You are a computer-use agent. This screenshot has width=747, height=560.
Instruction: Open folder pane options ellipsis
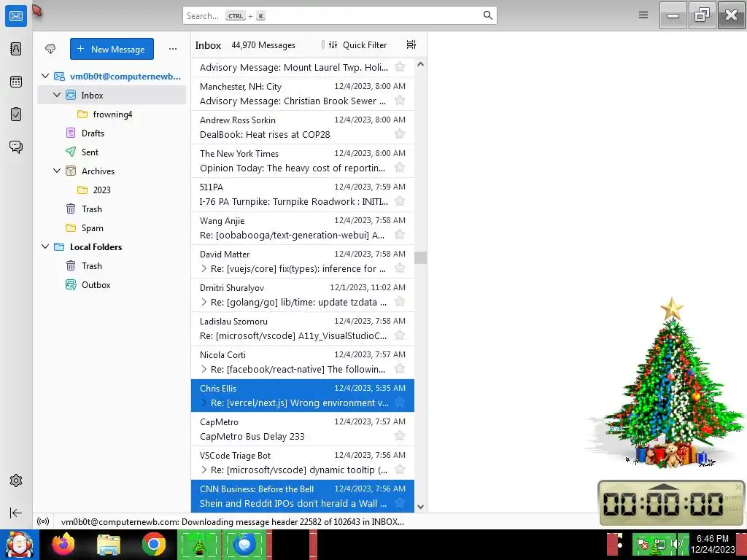173,49
